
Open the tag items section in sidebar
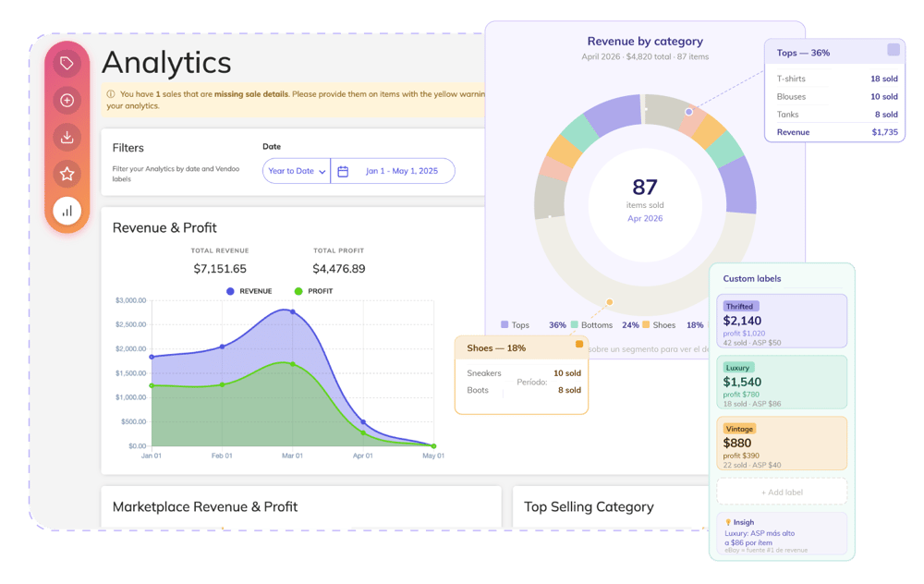(x=67, y=63)
